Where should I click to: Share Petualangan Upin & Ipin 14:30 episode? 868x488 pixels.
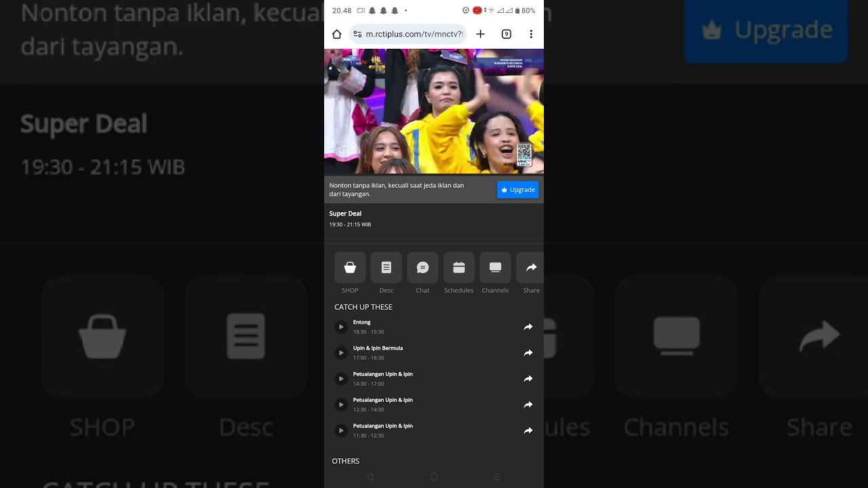528,378
